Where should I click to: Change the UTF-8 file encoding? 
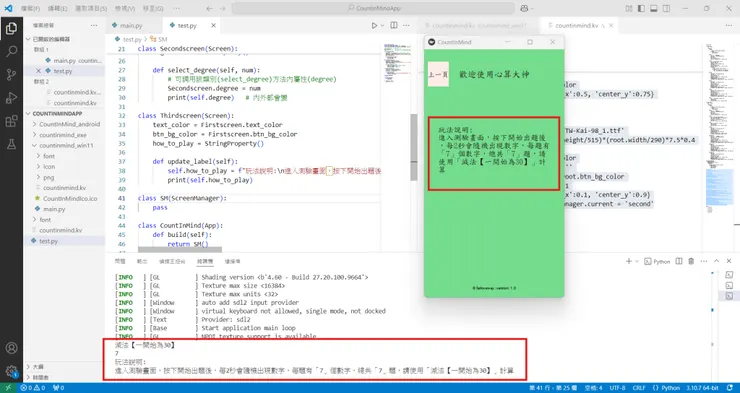[618, 388]
